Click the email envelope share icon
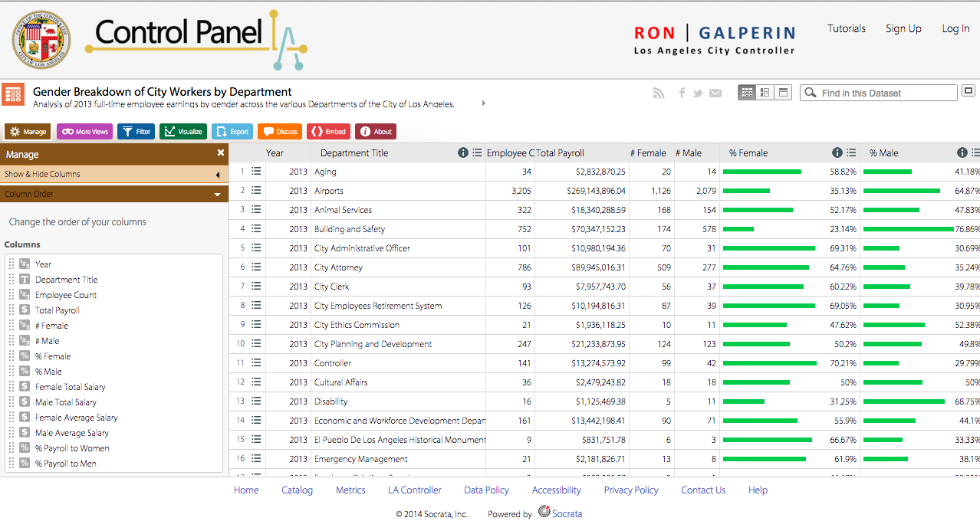Image resolution: width=980 pixels, height=531 pixels. [x=715, y=93]
